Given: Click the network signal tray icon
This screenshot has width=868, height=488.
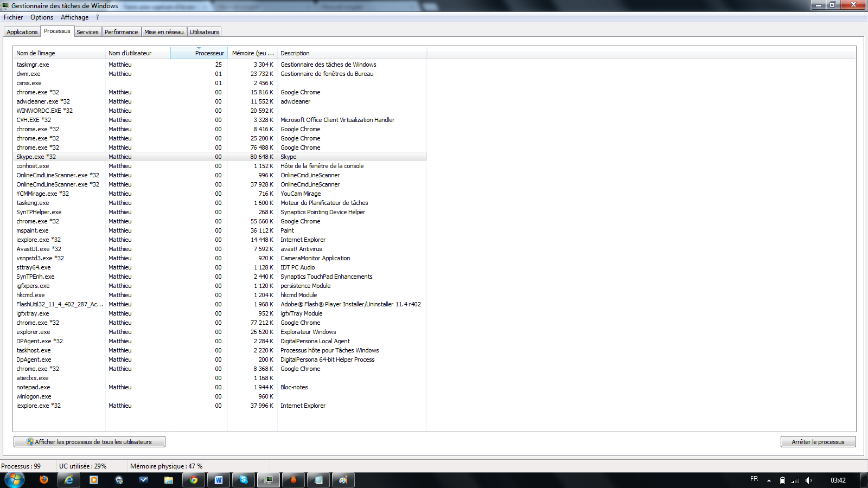Looking at the screenshot, I should point(795,480).
